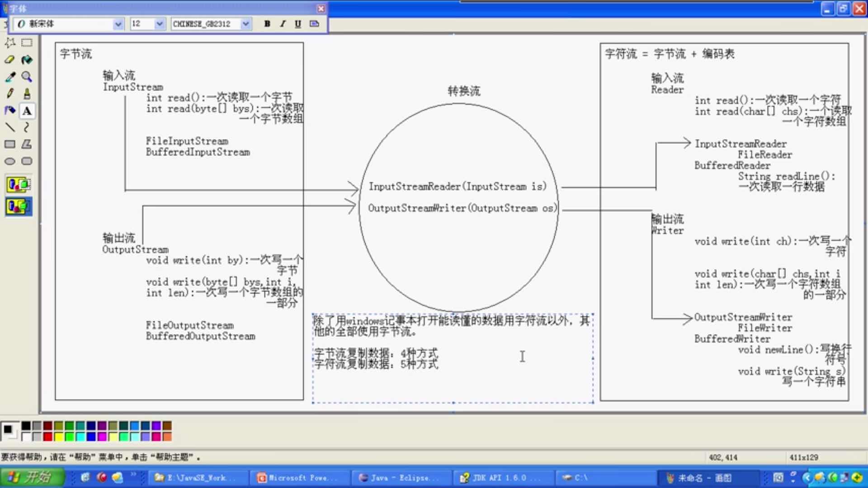Open the font family dropdown showing 新宋体
The height and width of the screenshot is (488, 868).
[118, 24]
